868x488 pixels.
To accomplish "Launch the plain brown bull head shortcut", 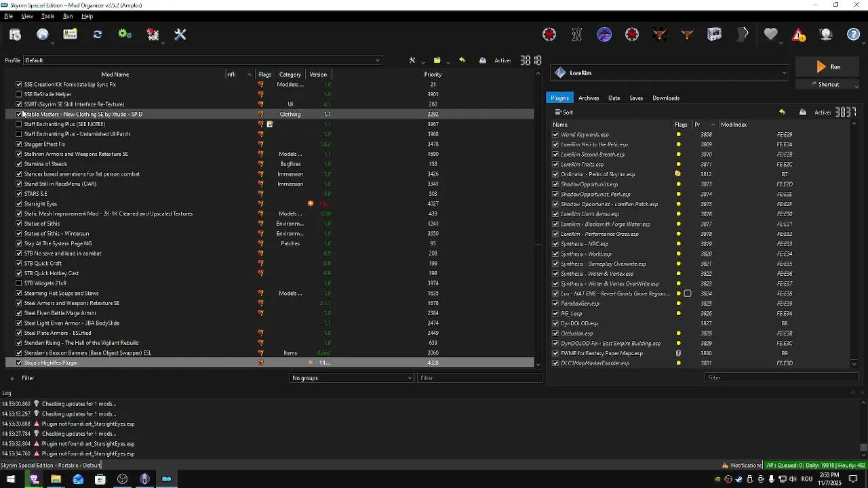I will coord(687,35).
